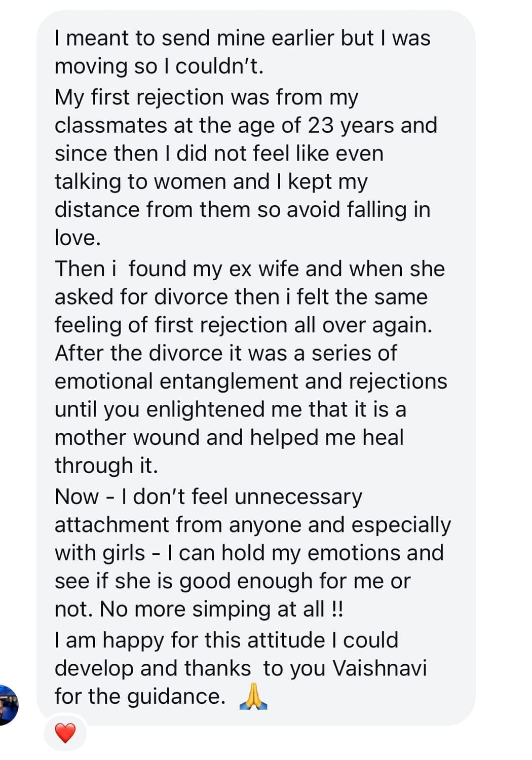Click the line "Now - I don't feel unnecessary"
The height and width of the screenshot is (760, 532).
point(208,497)
